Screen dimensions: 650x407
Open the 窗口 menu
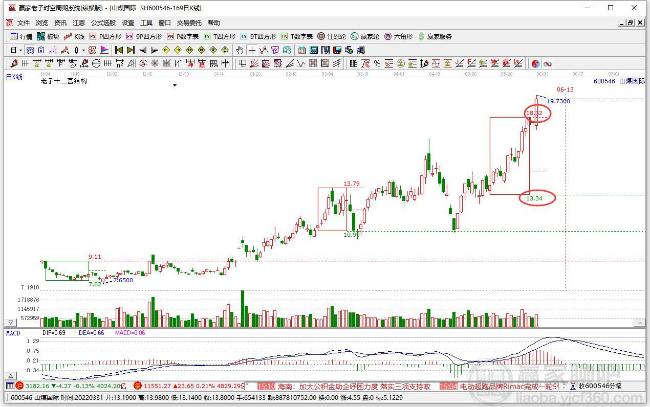tap(165, 23)
